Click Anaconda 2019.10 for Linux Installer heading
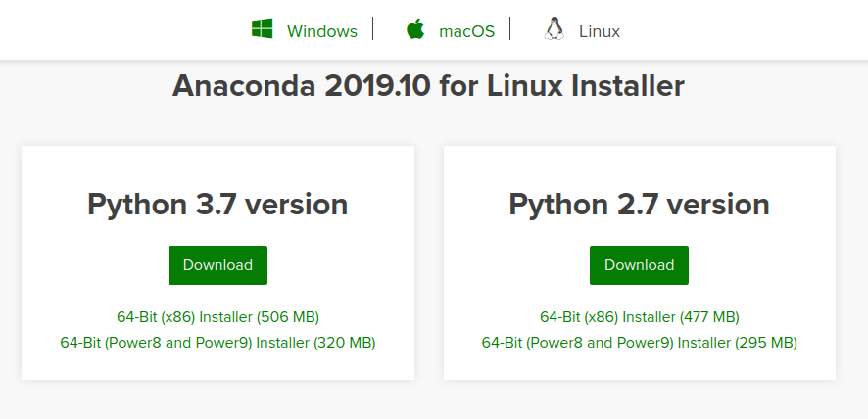This screenshot has width=868, height=419. (x=428, y=86)
